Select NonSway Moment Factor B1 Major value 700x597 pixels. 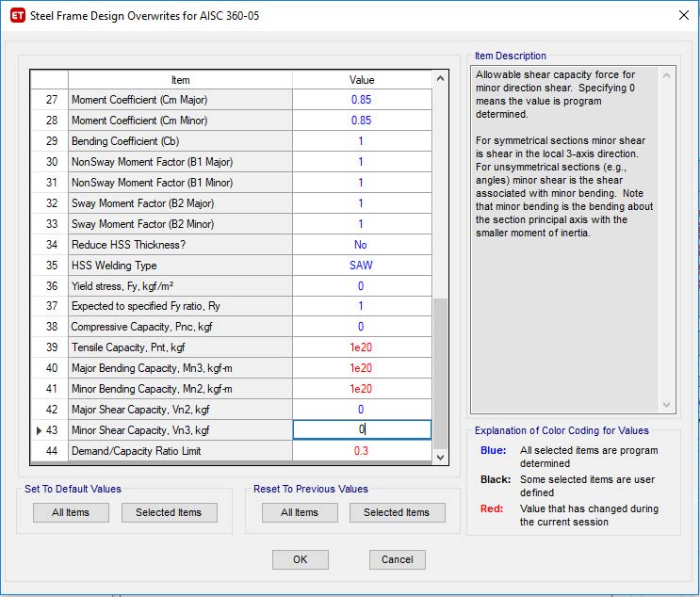(362, 162)
